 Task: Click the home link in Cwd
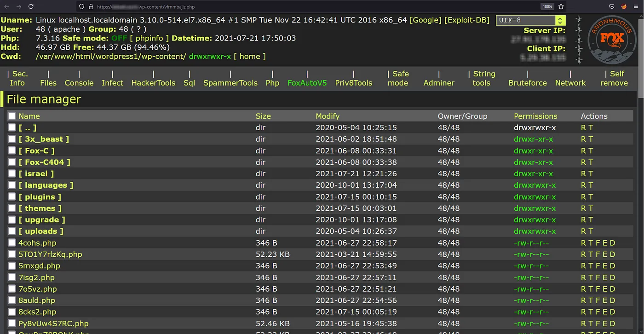click(x=250, y=56)
